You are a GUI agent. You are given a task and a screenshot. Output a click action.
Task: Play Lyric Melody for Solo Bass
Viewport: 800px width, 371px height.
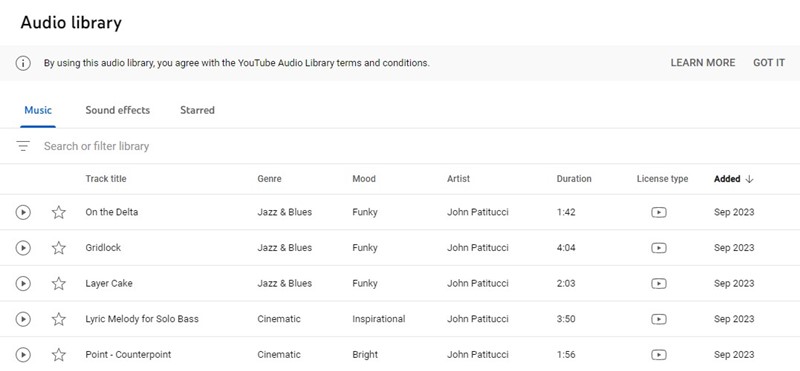coord(23,319)
